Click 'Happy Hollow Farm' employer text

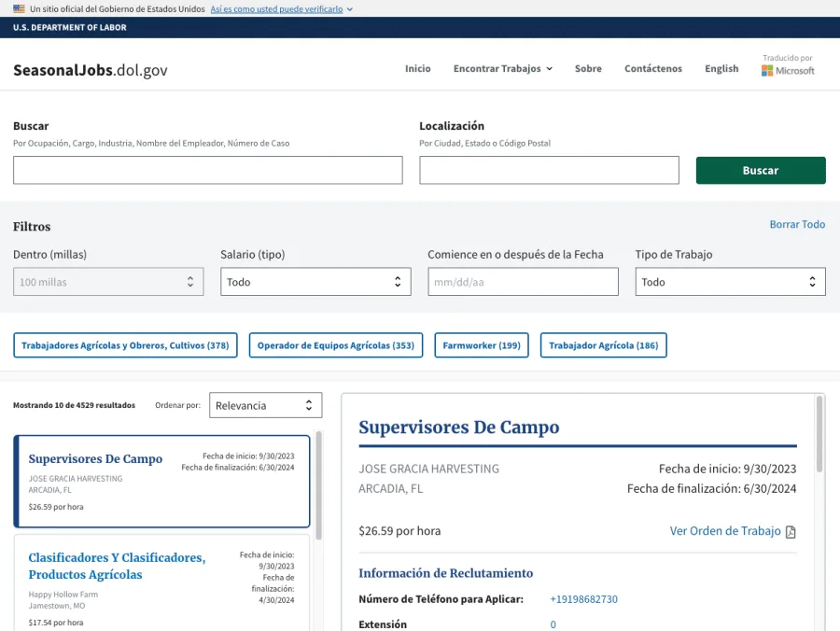tap(63, 595)
